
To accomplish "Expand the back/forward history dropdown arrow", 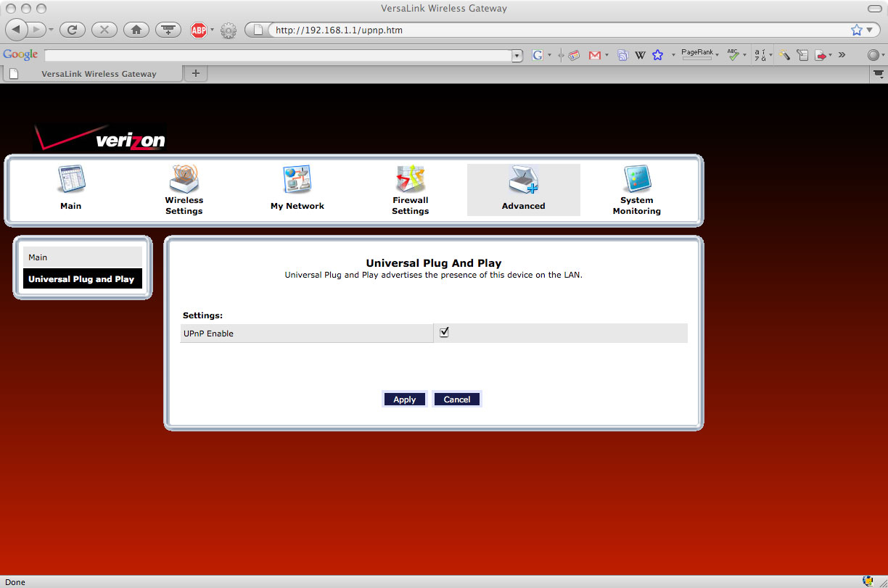I will click(51, 30).
